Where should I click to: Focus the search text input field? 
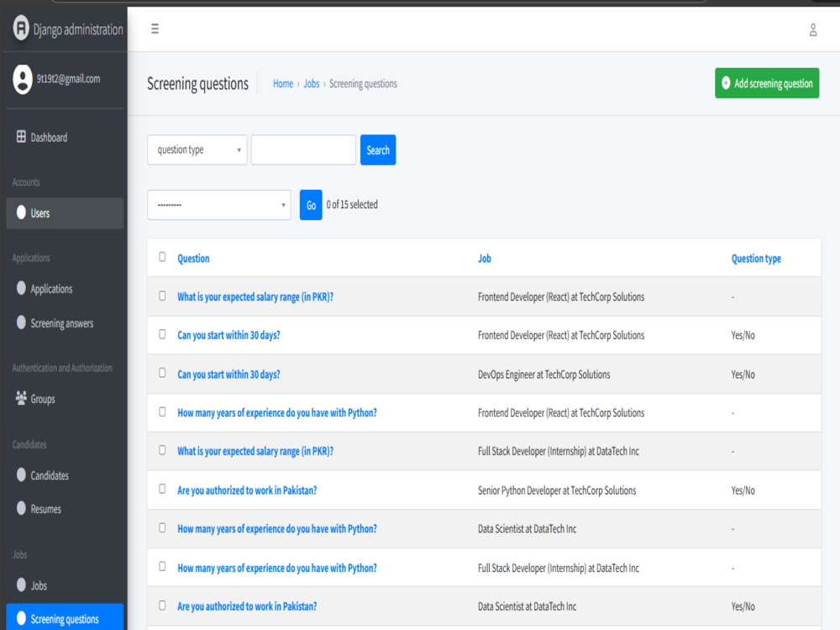pos(303,150)
